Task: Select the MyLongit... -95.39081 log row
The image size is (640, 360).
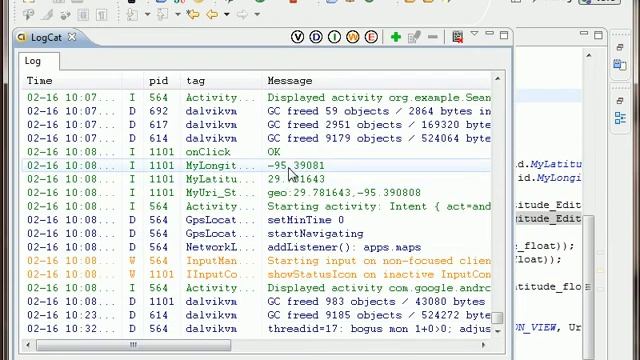Action: [x=256, y=165]
